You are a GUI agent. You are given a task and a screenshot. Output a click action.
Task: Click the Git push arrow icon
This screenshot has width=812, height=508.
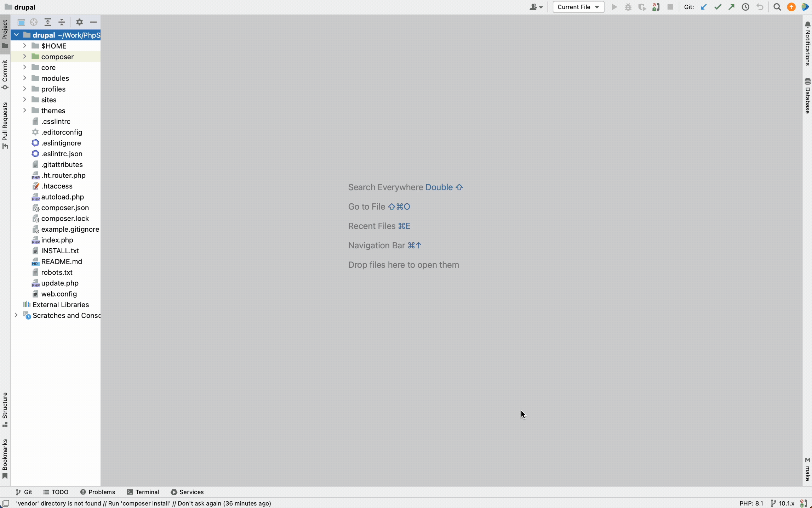[x=731, y=7]
